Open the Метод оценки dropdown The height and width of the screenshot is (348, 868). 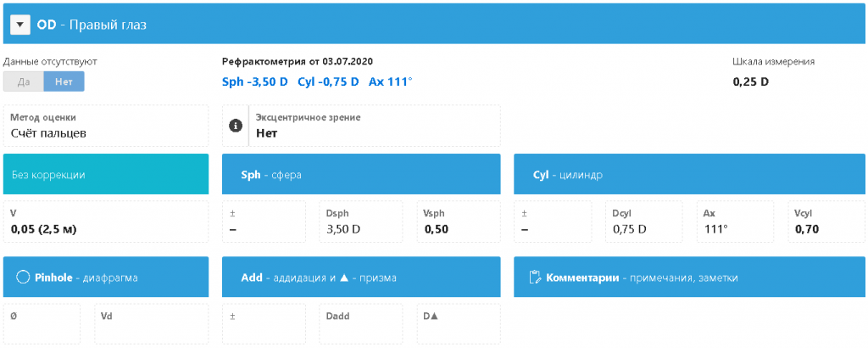point(106,126)
